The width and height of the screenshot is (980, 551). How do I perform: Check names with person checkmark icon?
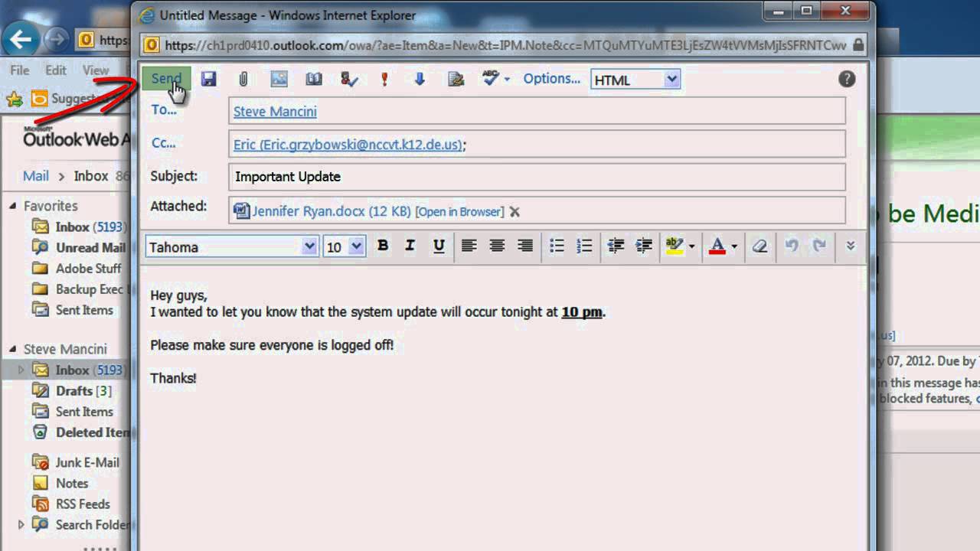[349, 79]
